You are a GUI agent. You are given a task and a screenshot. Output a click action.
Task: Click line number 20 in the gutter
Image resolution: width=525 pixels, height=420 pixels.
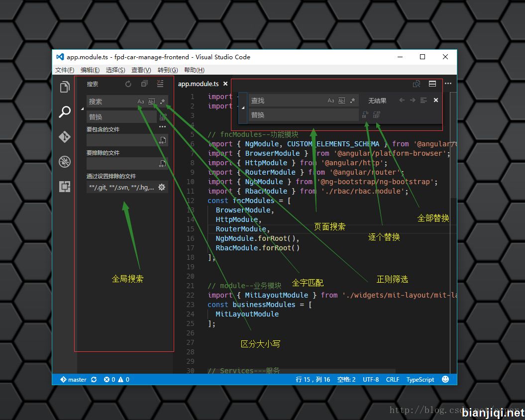point(190,276)
